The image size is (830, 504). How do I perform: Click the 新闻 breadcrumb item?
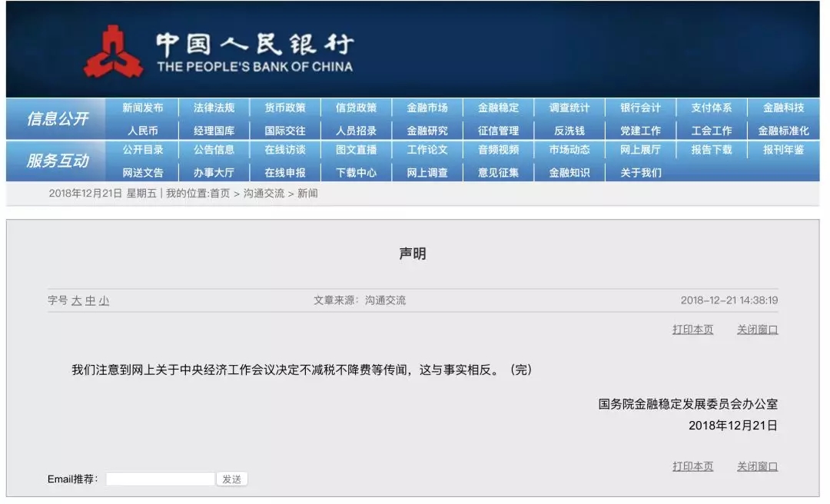click(x=307, y=194)
